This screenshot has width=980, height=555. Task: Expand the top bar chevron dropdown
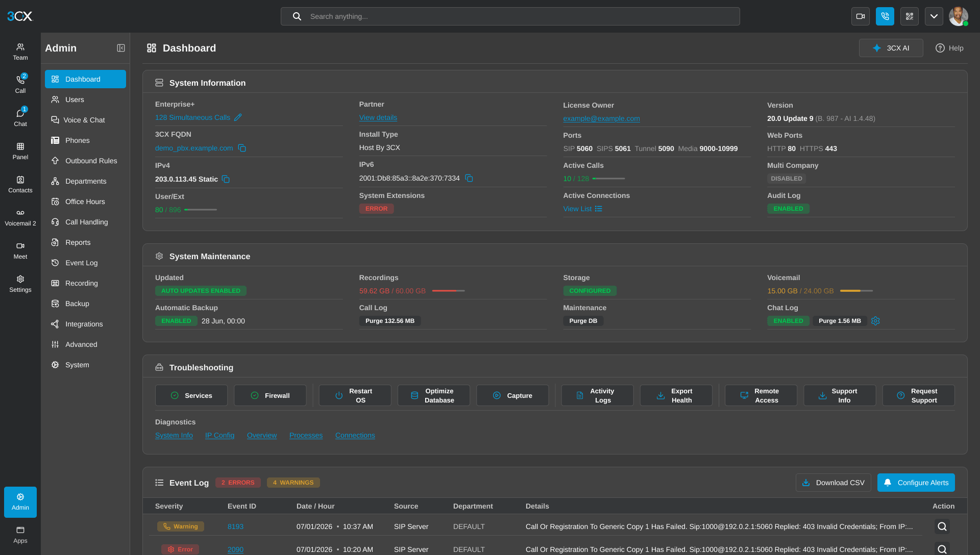[934, 16]
